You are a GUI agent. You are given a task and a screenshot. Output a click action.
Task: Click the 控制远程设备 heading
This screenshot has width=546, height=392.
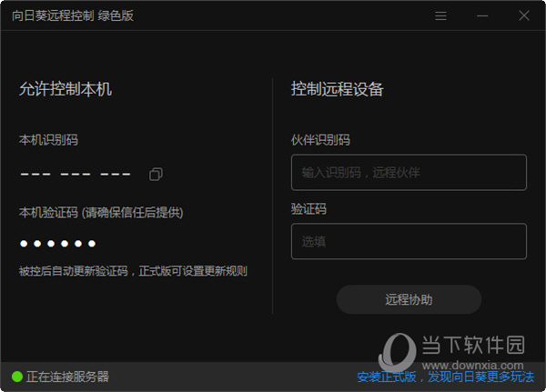click(x=337, y=89)
